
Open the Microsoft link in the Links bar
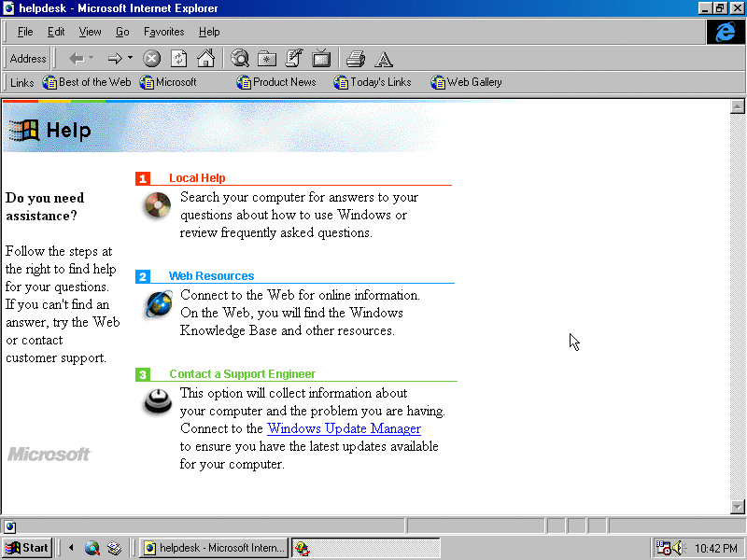(168, 82)
